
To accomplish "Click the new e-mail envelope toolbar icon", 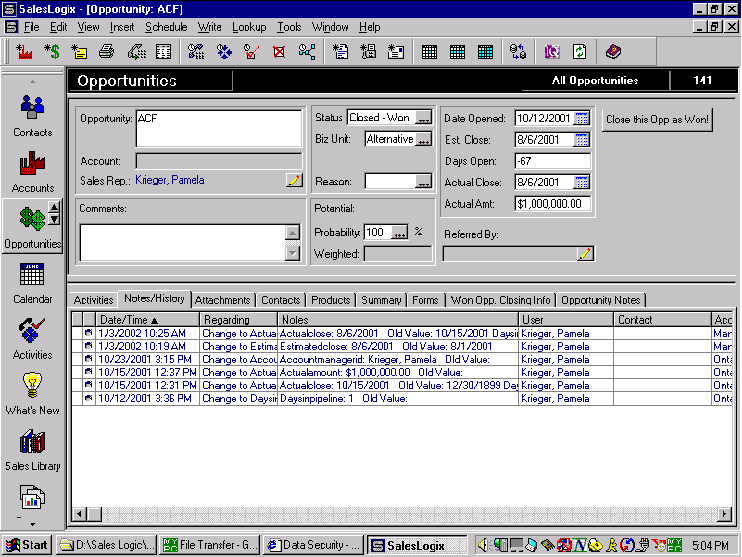I will pyautogui.click(x=396, y=52).
